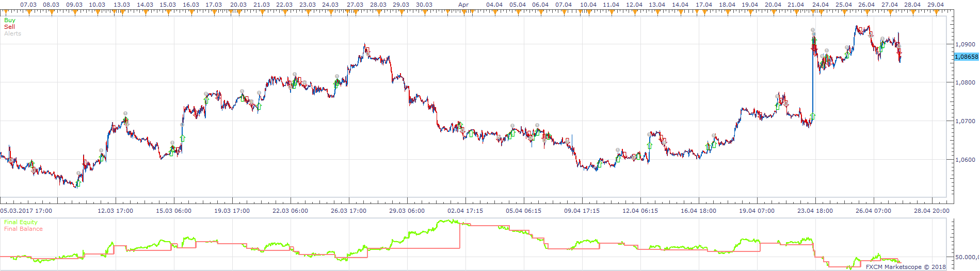Click the 17.04 date marker at top
This screenshot has height=271, width=980.
pyautogui.click(x=704, y=5)
